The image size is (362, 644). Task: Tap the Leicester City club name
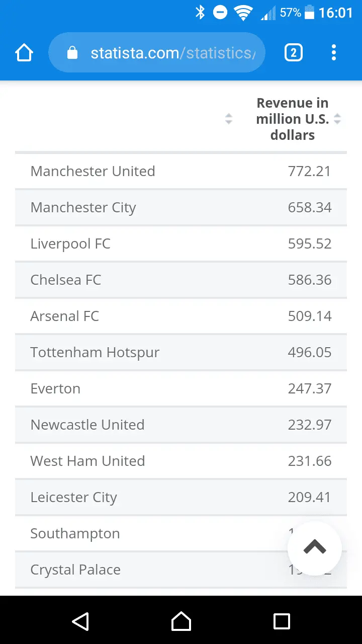pyautogui.click(x=74, y=498)
